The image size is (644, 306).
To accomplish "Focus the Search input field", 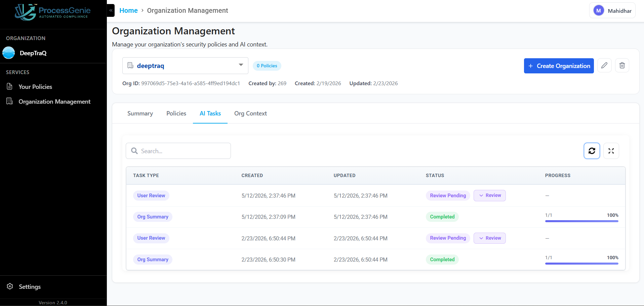I will click(178, 151).
